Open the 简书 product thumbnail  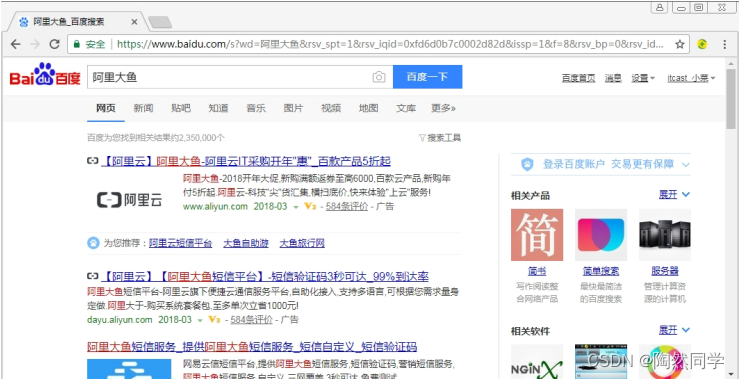[x=537, y=235]
